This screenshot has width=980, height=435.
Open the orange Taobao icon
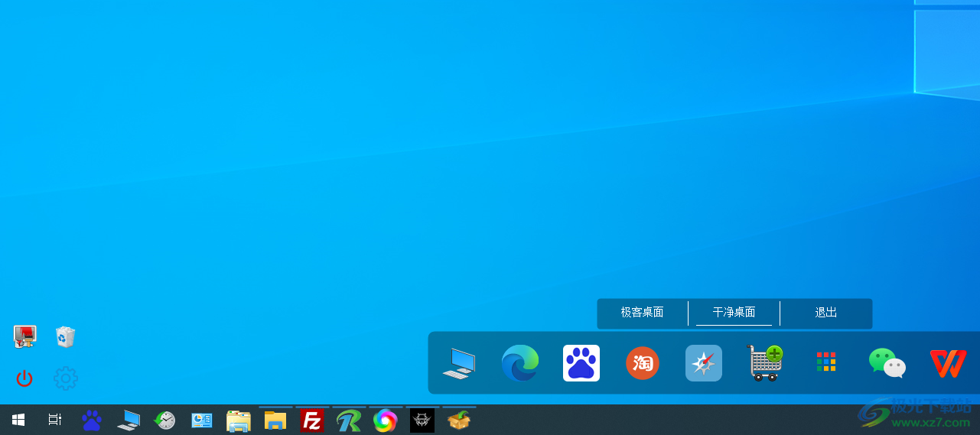pyautogui.click(x=643, y=363)
